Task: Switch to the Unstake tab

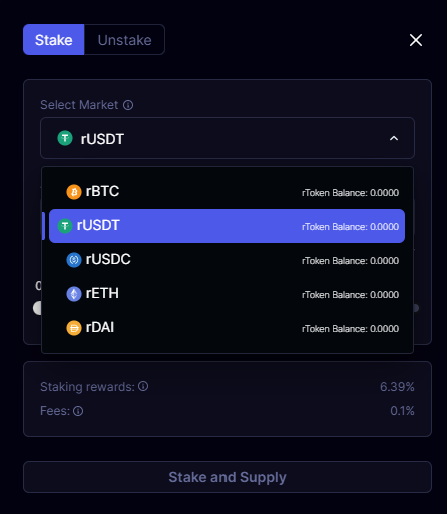Action: [x=124, y=40]
